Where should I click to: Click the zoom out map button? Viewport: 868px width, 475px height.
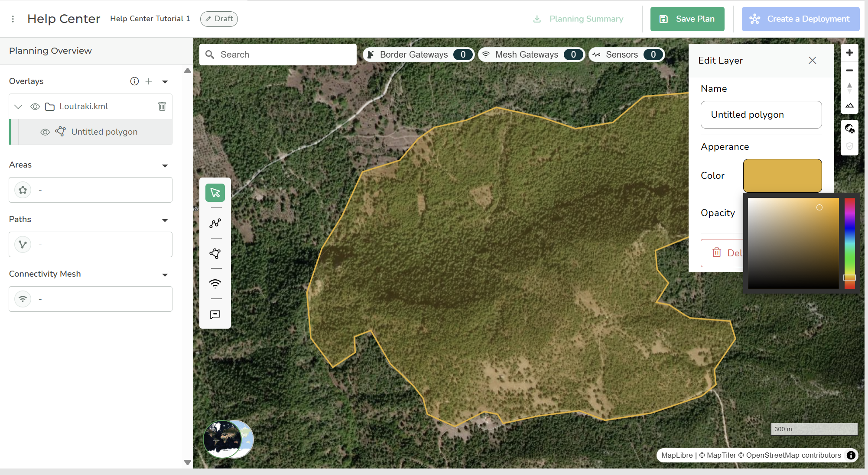(x=849, y=70)
